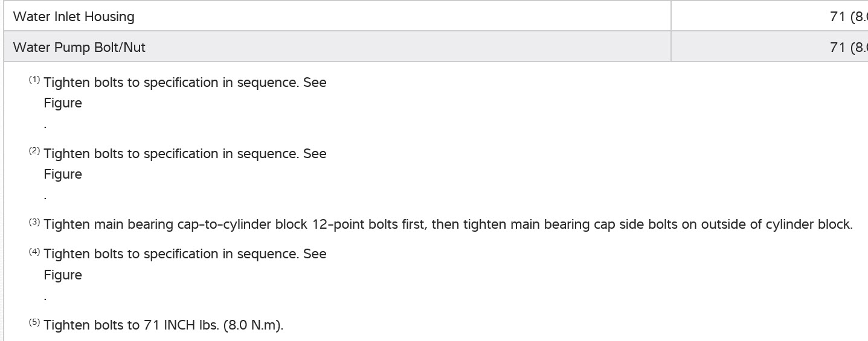Image resolution: width=868 pixels, height=341 pixels.
Task: Click footnote 2 'Tighten bolts to specification' text
Action: tap(185, 154)
